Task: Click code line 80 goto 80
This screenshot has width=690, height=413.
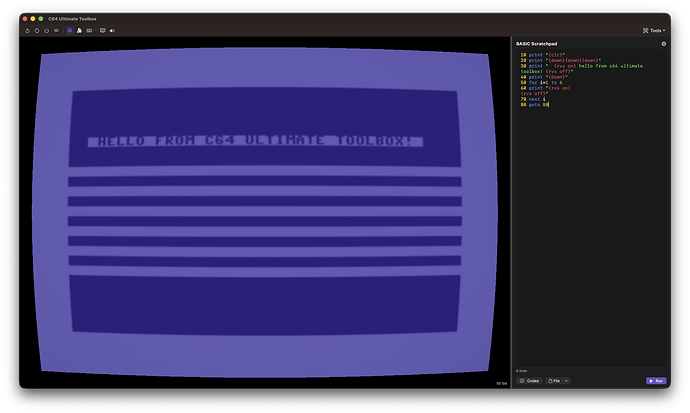Action: point(535,105)
